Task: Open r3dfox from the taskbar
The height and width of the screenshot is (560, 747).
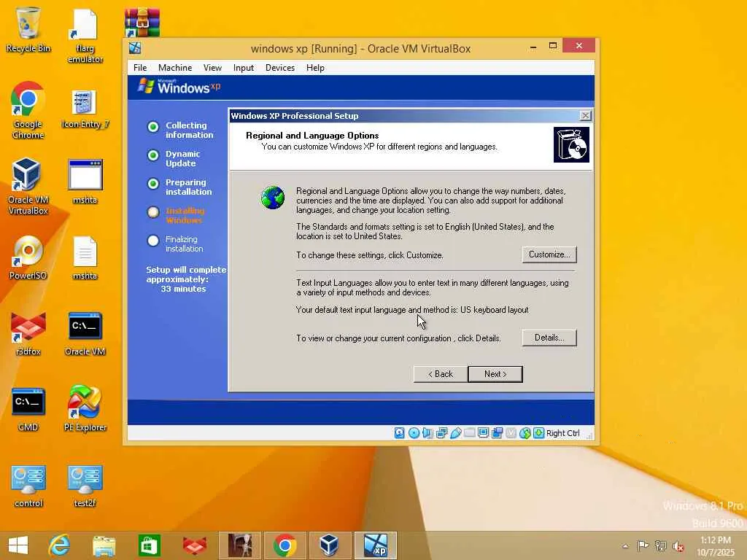Action: tap(194, 545)
